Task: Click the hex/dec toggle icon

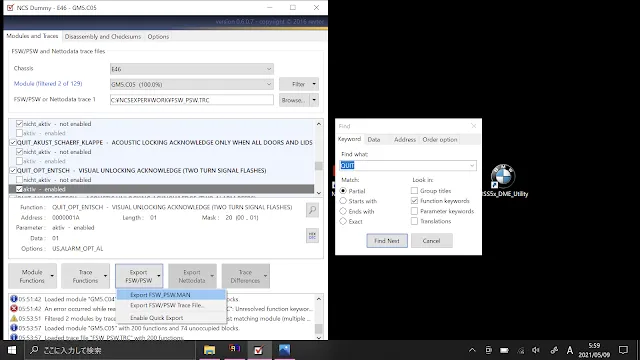Action: 312,236
